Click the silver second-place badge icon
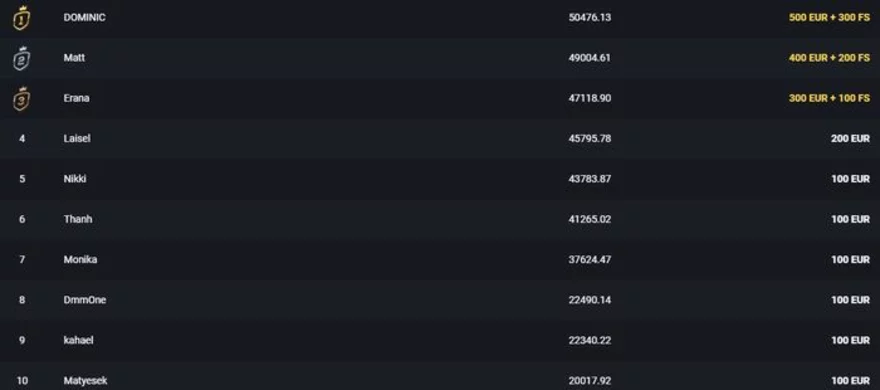 pos(21,58)
